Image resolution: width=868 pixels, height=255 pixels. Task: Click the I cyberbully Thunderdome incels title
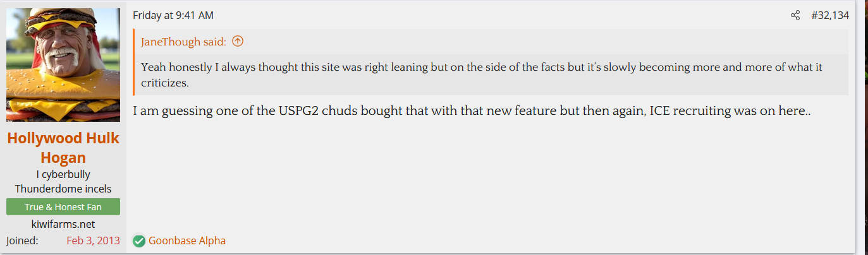click(x=63, y=181)
